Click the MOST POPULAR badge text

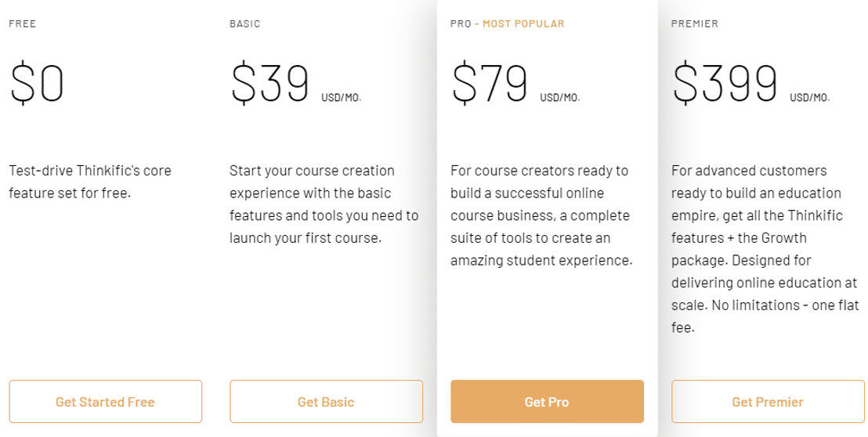click(523, 23)
